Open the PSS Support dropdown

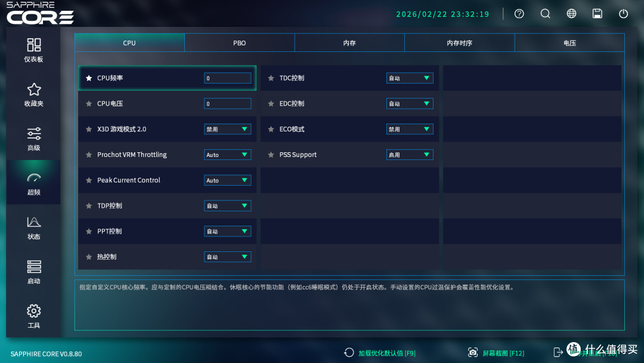tap(410, 155)
